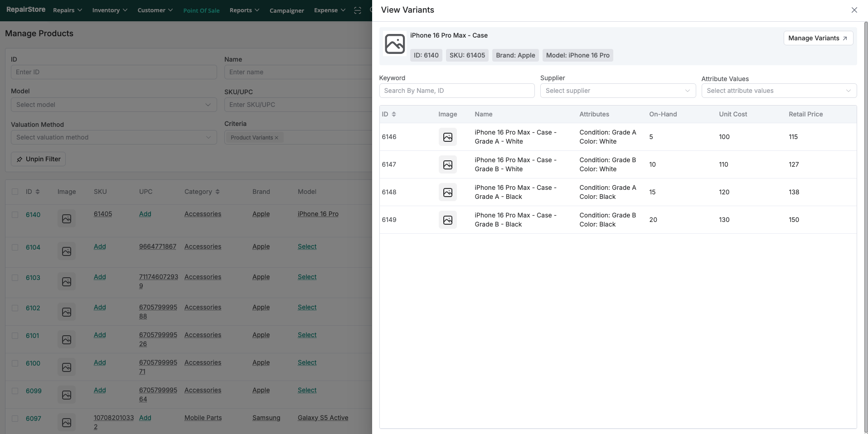Sort variants by ID column arrows
Screen dimensions: 868x434
[393, 114]
